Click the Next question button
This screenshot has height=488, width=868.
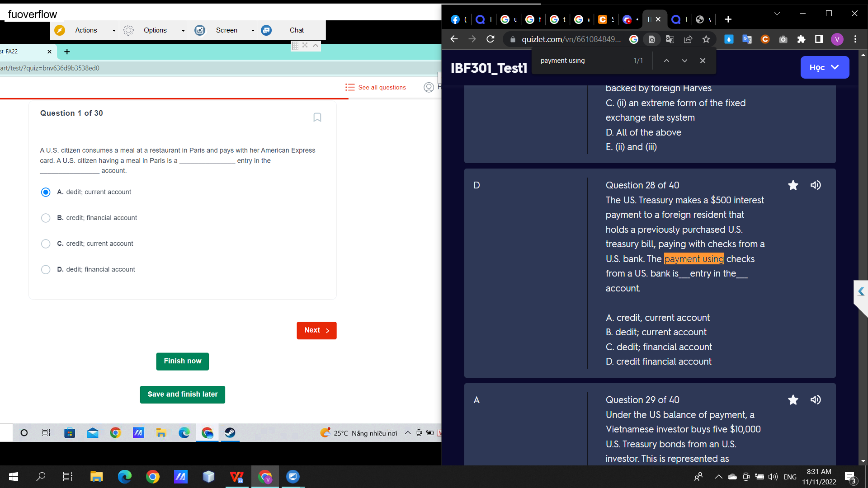point(316,330)
